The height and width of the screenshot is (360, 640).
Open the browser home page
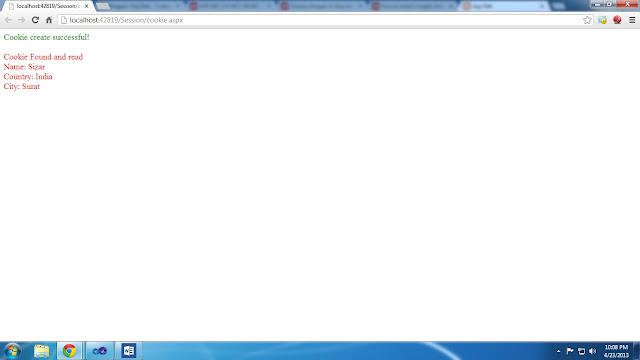pos(49,20)
